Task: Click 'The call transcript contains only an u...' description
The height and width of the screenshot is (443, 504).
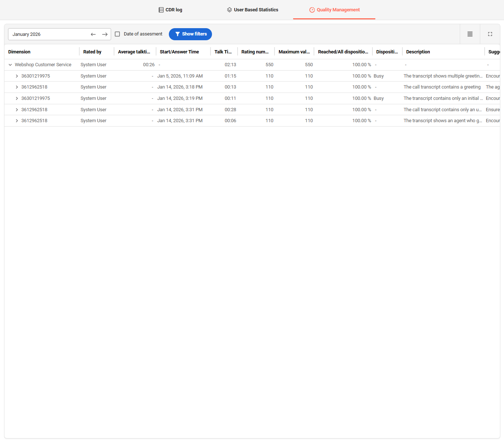Action: point(443,110)
